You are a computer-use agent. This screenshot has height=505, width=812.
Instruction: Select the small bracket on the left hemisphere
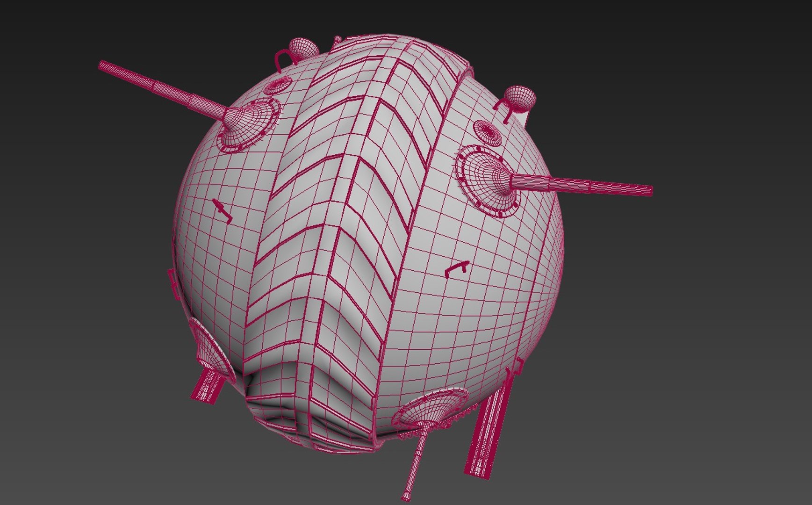click(x=222, y=210)
